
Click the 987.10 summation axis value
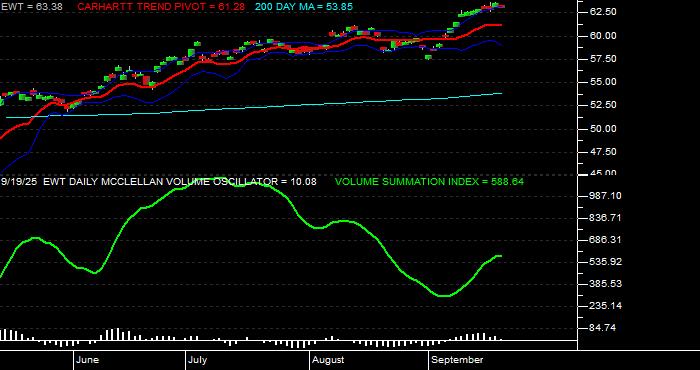[606, 195]
